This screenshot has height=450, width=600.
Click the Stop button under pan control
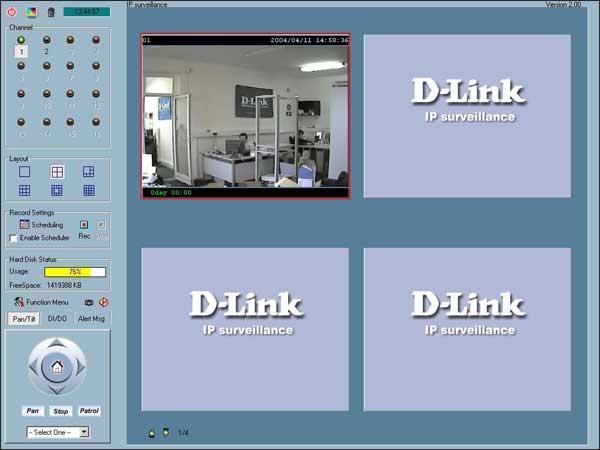[60, 411]
